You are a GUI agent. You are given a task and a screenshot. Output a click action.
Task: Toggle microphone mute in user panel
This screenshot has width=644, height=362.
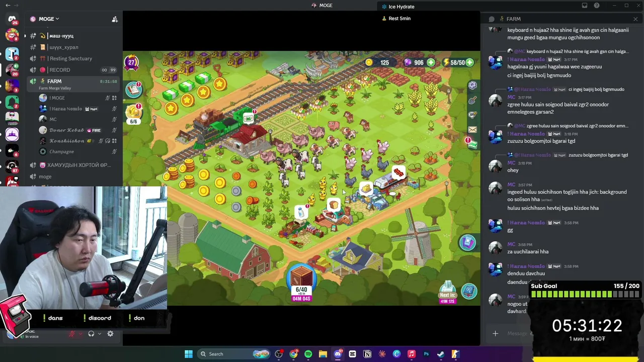(72, 334)
